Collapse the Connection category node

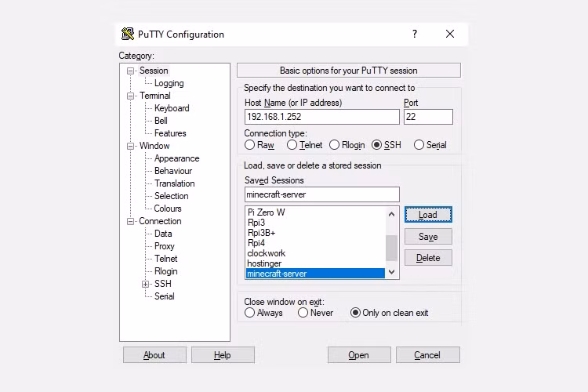(x=130, y=221)
